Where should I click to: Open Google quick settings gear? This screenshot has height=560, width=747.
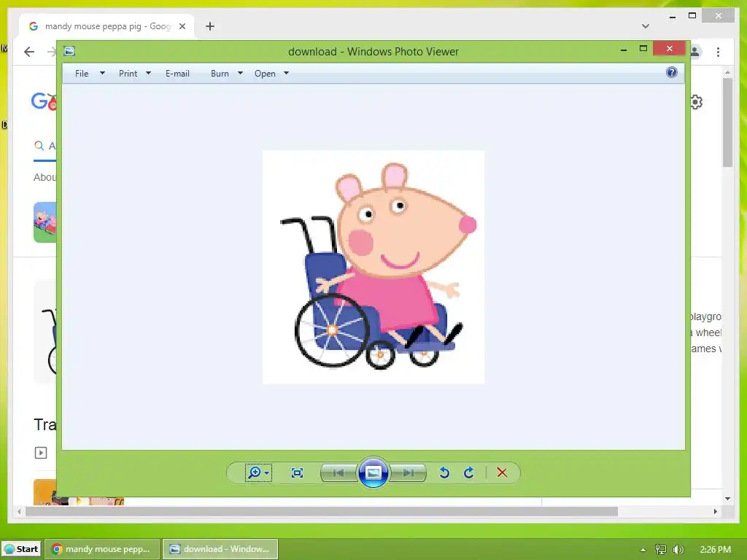pyautogui.click(x=696, y=102)
